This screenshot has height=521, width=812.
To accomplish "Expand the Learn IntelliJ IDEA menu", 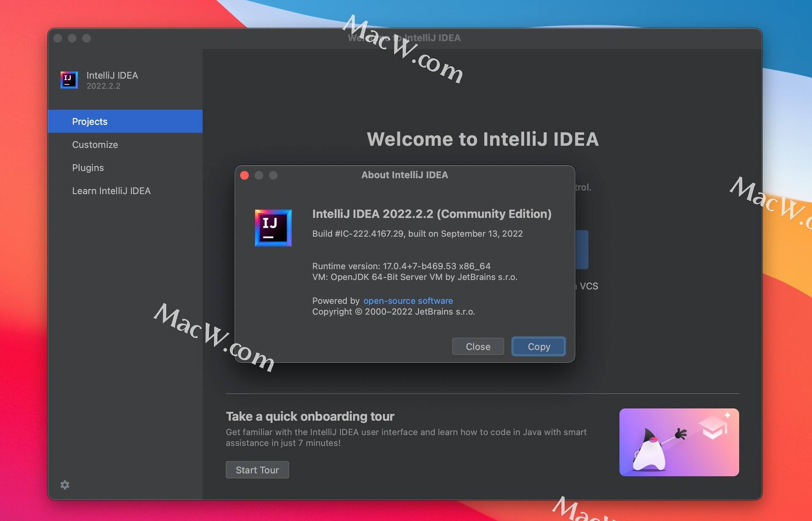I will point(111,190).
